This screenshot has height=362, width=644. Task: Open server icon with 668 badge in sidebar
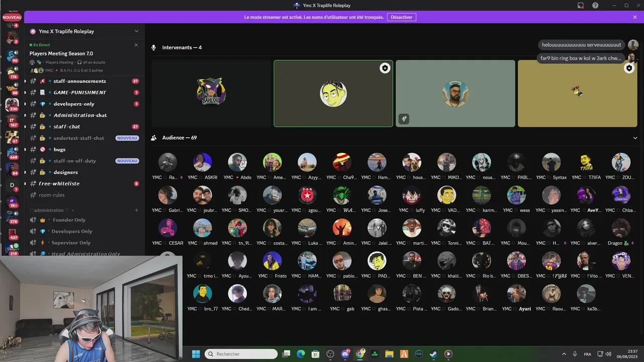(x=12, y=152)
